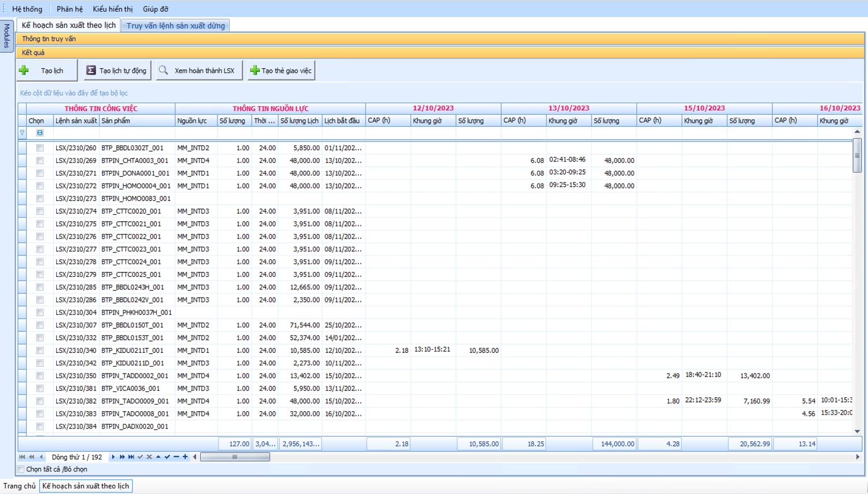Click the grey checkmark in record navigator

[140, 457]
